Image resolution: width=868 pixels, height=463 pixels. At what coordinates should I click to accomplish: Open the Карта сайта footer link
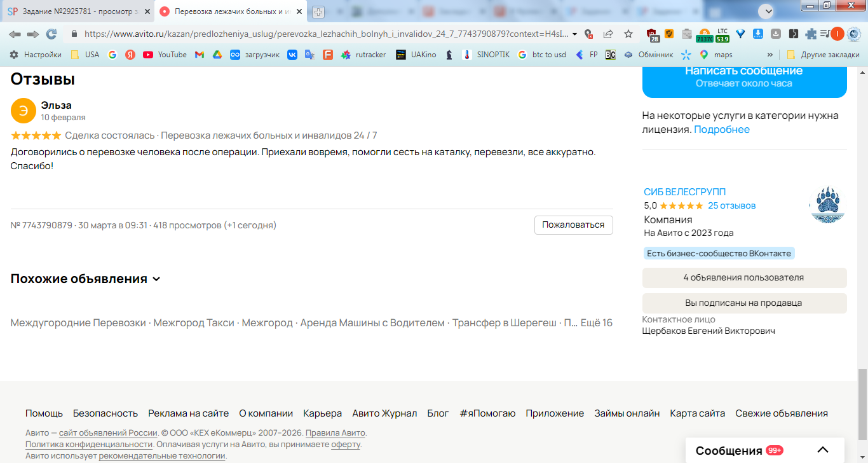click(697, 413)
